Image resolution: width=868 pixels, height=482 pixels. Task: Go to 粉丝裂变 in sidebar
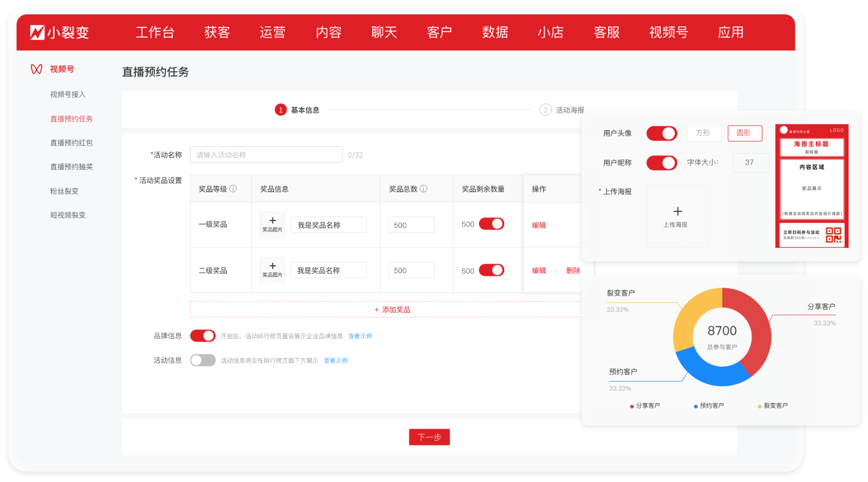pyautogui.click(x=65, y=191)
